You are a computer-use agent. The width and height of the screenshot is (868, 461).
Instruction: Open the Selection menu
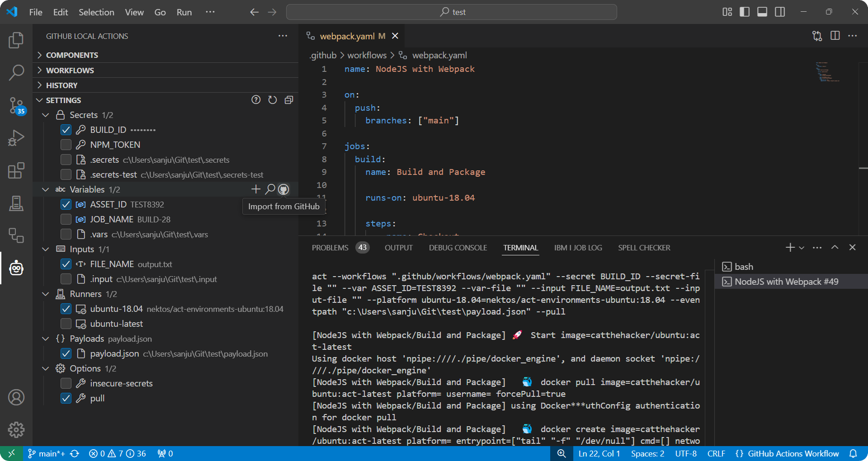tap(96, 12)
